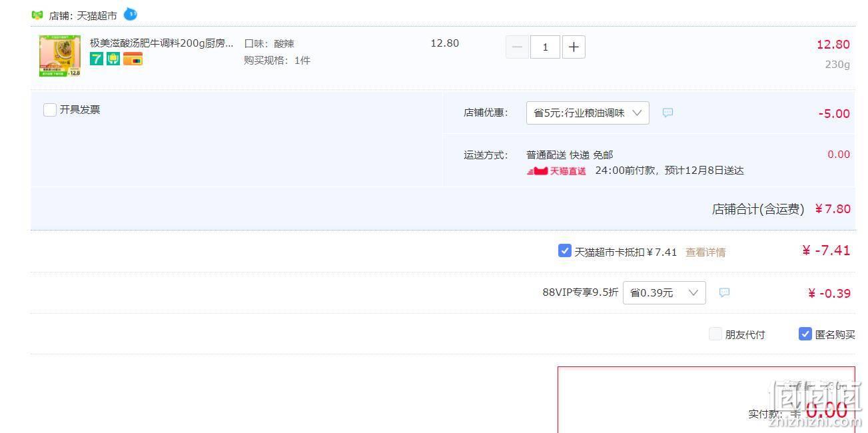This screenshot has width=868, height=433.
Task: Click the quantity input field showing 1
Action: point(545,47)
